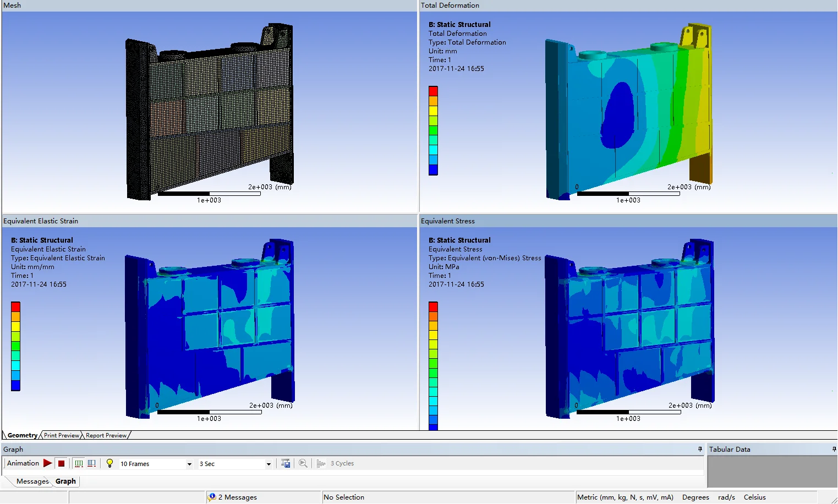The width and height of the screenshot is (838, 504).
Task: Click the 2 Messages status indicator
Action: coord(233,497)
